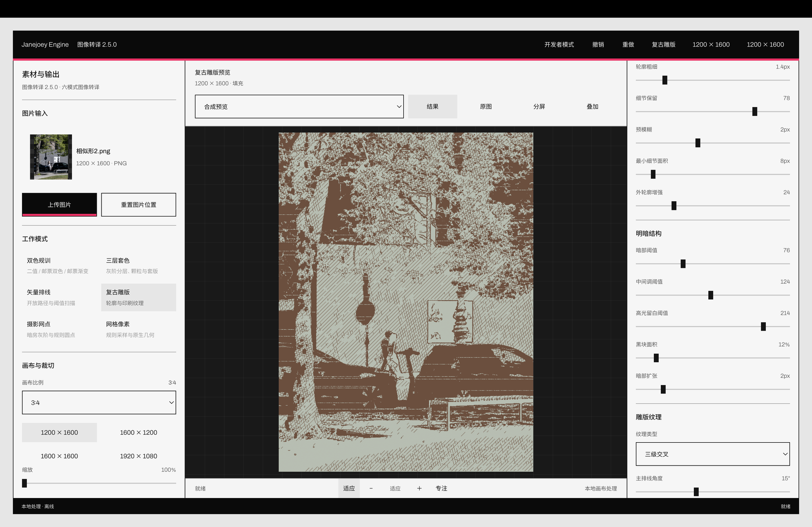Adjust the 轮廓粗细 slider
Viewport: 812px width, 527px height.
coord(713,80)
